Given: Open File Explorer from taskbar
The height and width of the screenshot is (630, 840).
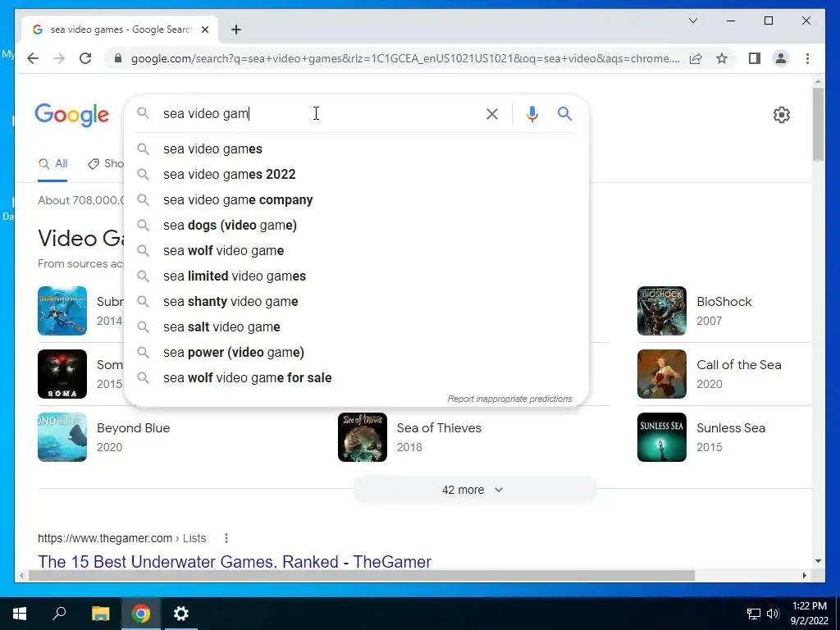Looking at the screenshot, I should pyautogui.click(x=100, y=614).
